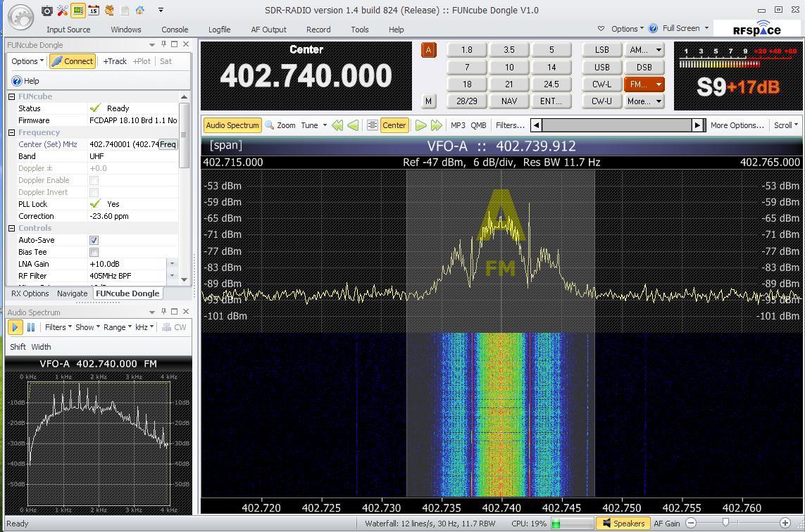
Task: Select the 14 MHz band button
Action: [x=551, y=68]
